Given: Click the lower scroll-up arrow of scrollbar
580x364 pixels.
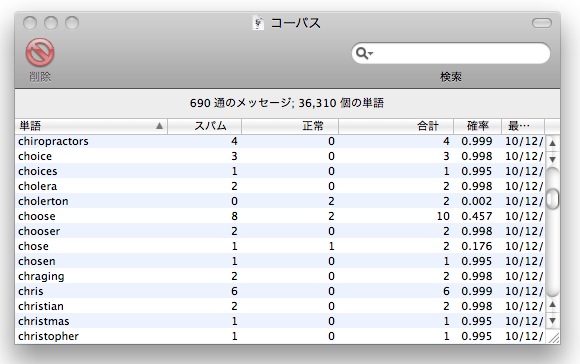Looking at the screenshot, I should pos(552,305).
